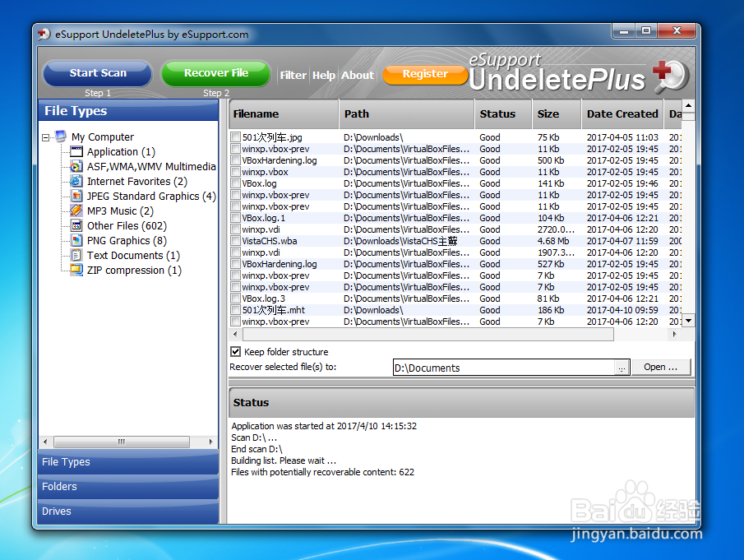Click file types tree scroll right arrow
744x560 pixels.
[x=210, y=442]
